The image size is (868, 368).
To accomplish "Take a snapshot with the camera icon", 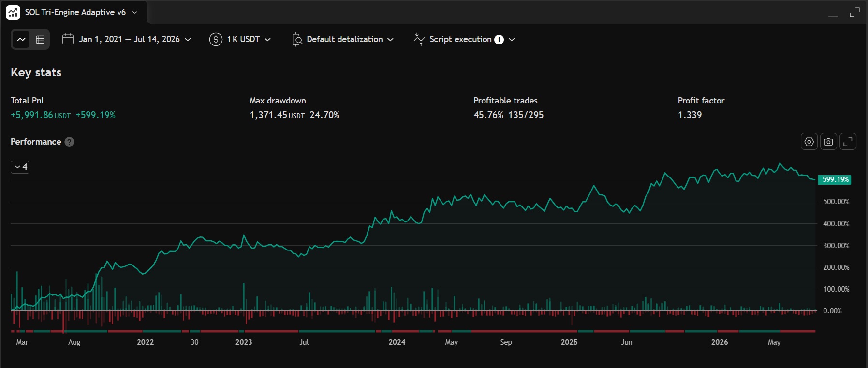I will [828, 142].
